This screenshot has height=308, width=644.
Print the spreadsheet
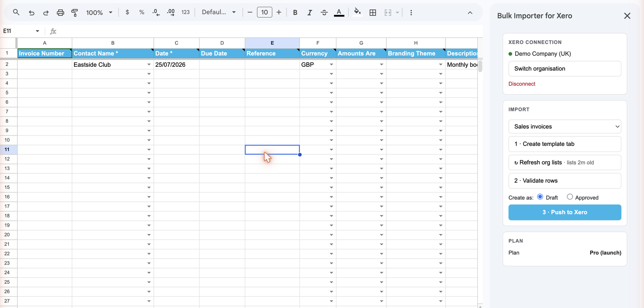click(x=60, y=12)
